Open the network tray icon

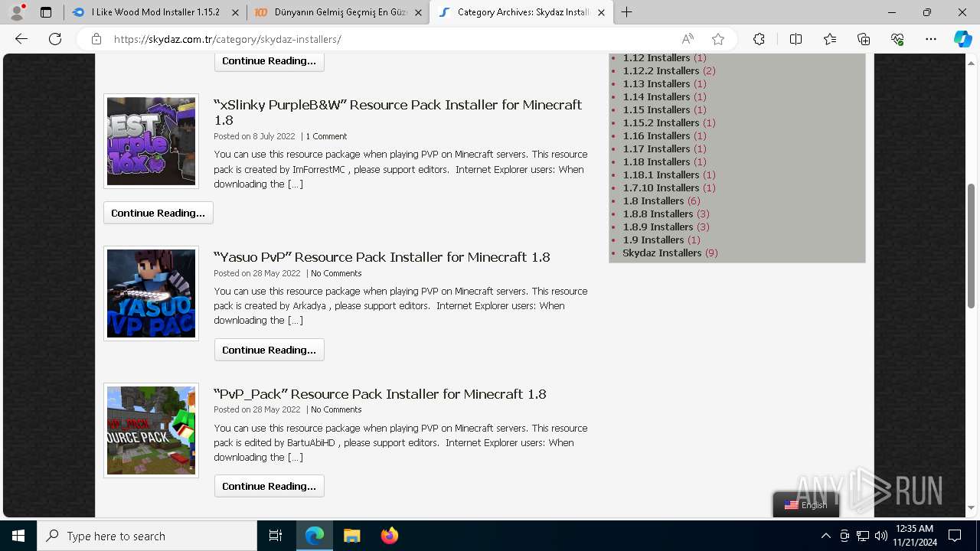click(x=863, y=536)
